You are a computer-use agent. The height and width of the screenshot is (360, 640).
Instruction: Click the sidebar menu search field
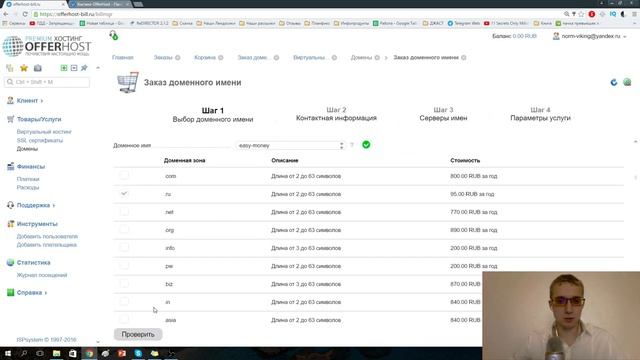[47, 82]
